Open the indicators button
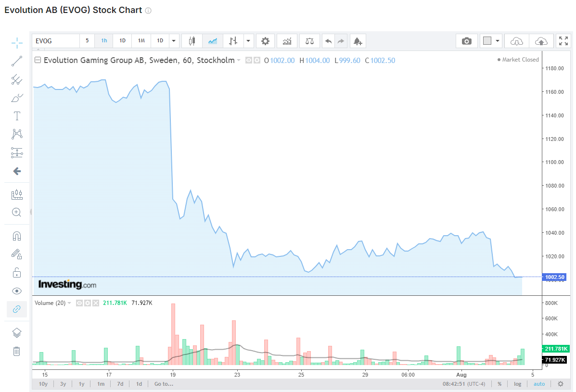 pyautogui.click(x=287, y=41)
